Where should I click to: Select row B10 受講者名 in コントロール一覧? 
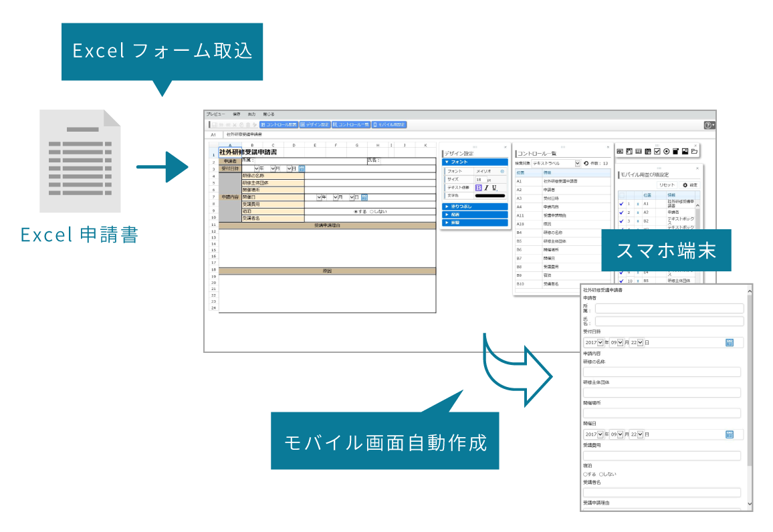547,284
